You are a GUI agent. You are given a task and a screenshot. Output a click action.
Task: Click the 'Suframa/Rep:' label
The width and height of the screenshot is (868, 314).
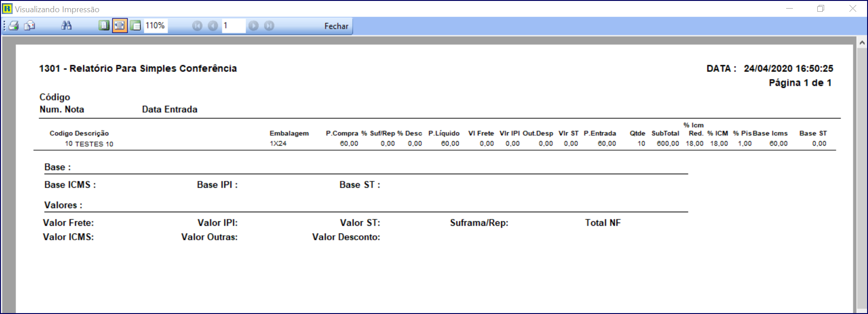479,223
